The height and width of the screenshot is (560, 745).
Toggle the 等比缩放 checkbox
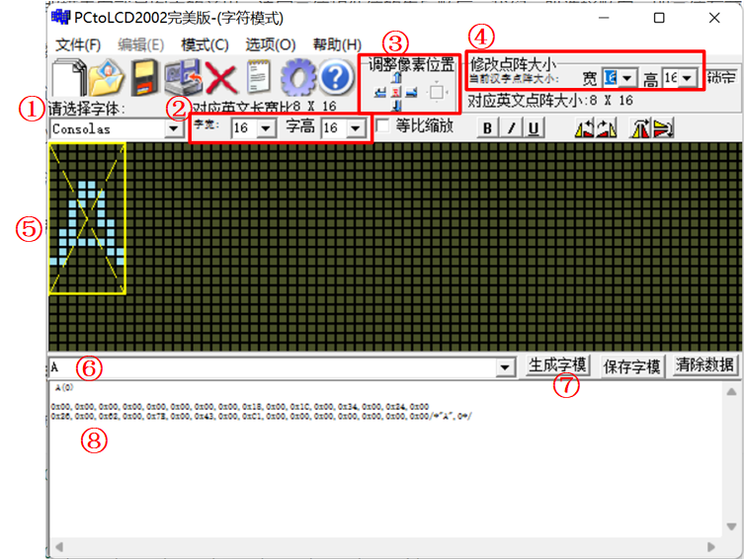(x=382, y=125)
